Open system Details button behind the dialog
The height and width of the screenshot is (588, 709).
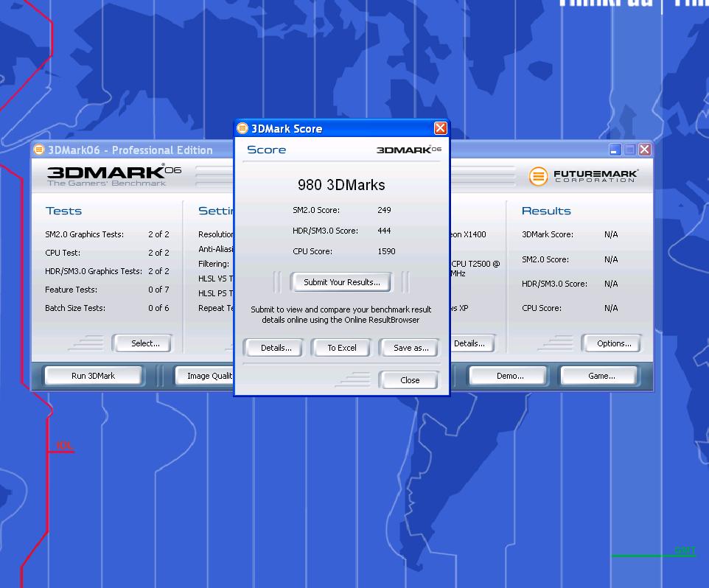click(x=471, y=343)
